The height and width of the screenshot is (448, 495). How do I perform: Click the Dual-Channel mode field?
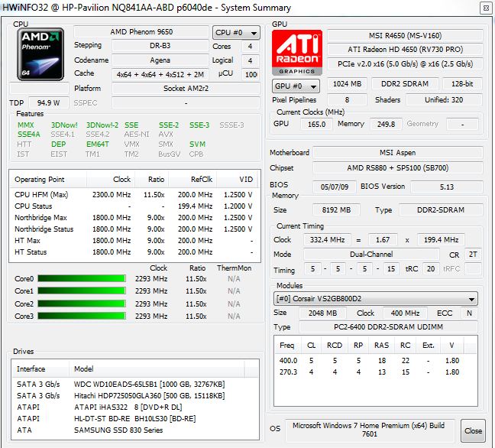(371, 255)
